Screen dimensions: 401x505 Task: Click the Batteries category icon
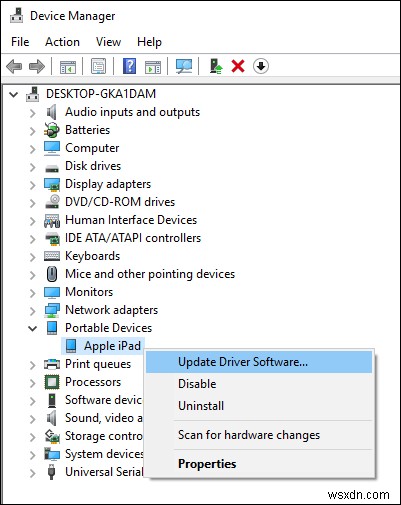click(x=52, y=130)
